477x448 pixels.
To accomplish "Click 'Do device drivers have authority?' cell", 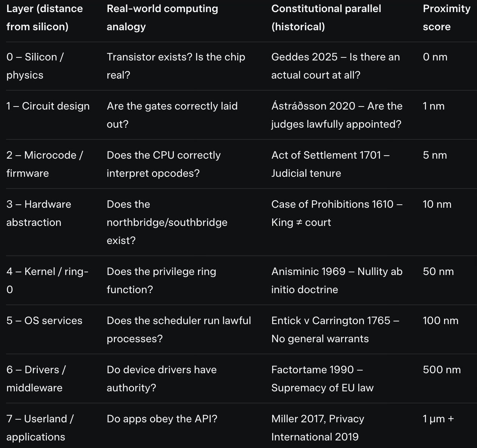I will (x=162, y=379).
